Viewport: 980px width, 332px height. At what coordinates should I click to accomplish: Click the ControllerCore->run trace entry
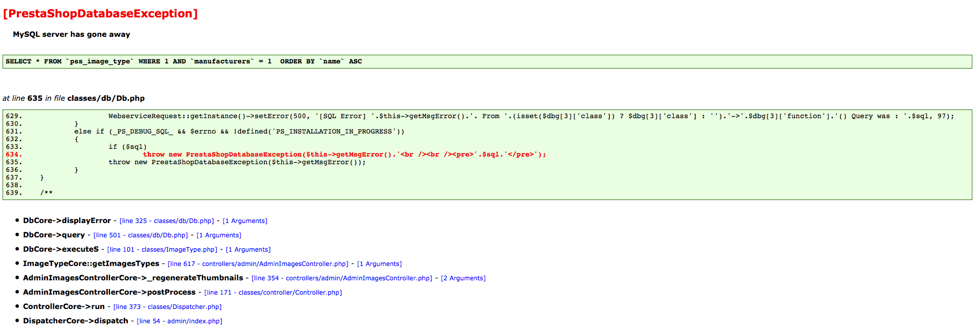point(64,307)
